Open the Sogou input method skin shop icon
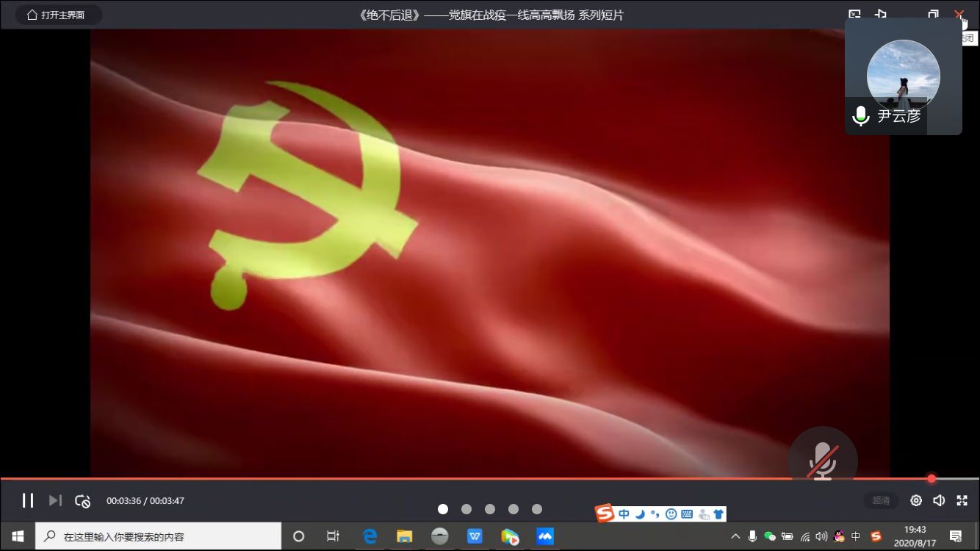 pyautogui.click(x=718, y=514)
